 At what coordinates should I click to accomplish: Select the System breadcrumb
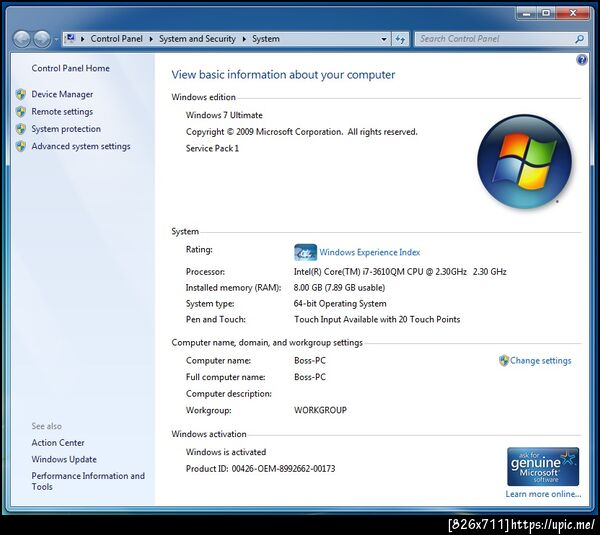(x=266, y=39)
